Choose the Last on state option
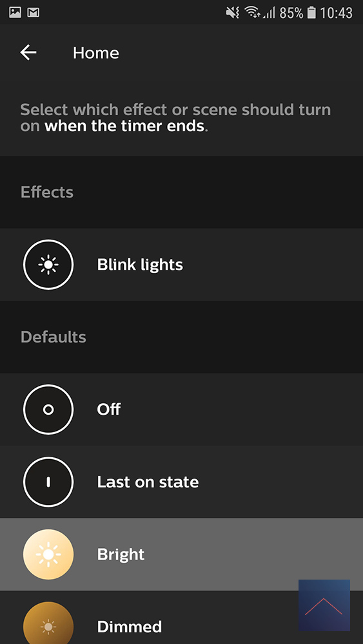Viewport: 363px width, 644px height. pyautogui.click(x=181, y=482)
